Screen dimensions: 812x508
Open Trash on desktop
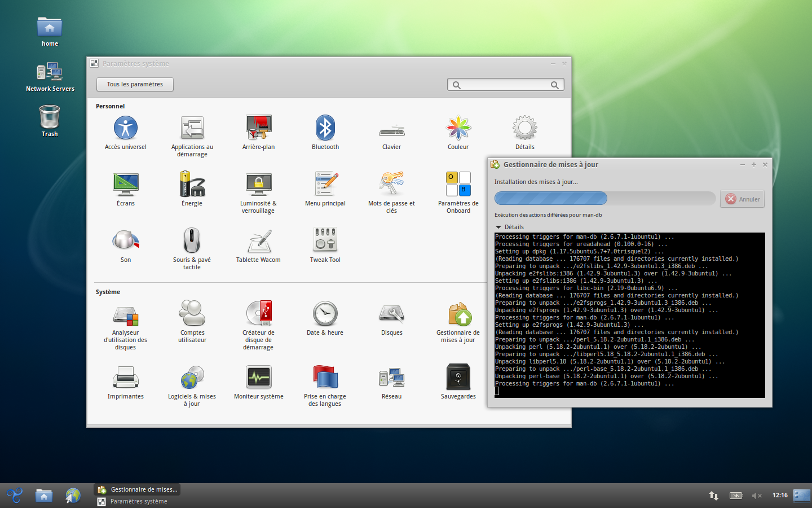click(x=50, y=121)
